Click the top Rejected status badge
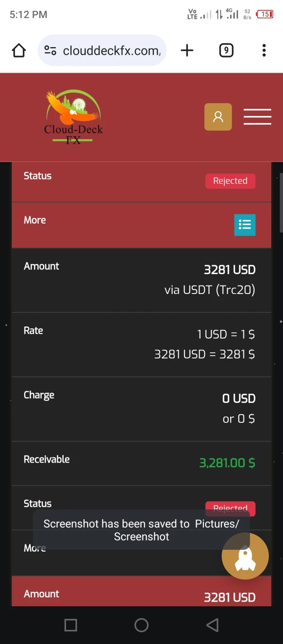 (230, 181)
